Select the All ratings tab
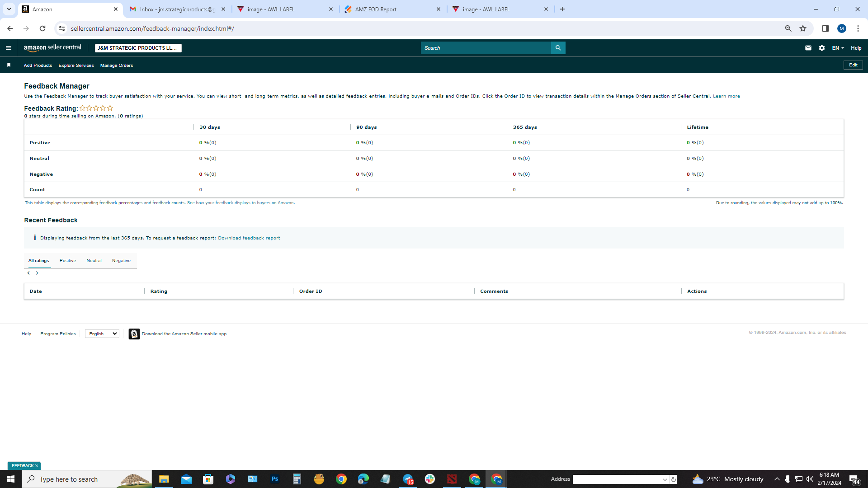868x488 pixels. (39, 261)
